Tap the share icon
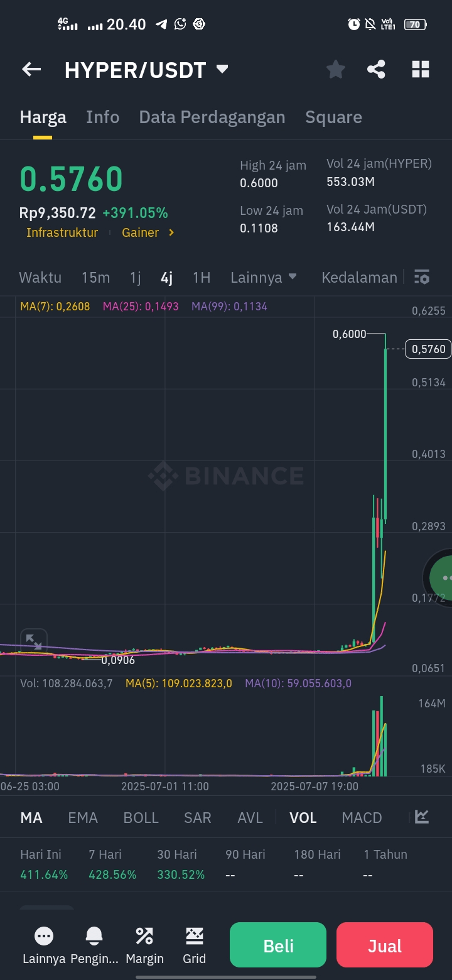Image resolution: width=452 pixels, height=980 pixels. [x=376, y=70]
